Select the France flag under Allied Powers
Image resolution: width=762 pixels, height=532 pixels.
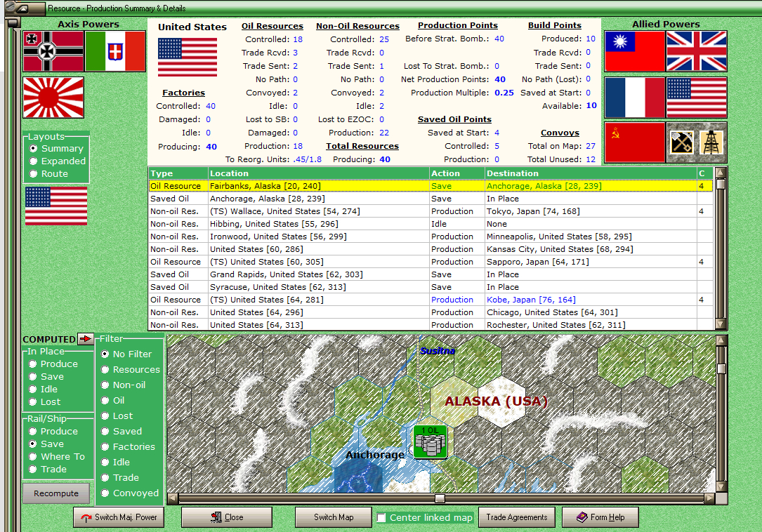[x=635, y=97]
